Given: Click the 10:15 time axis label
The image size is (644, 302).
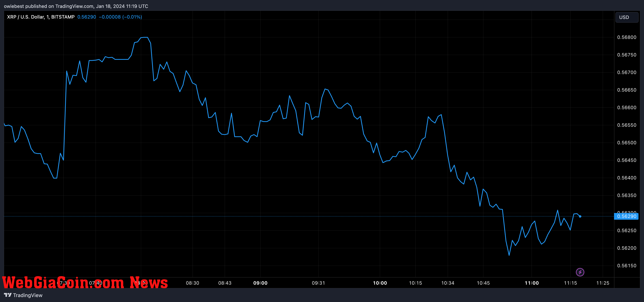Looking at the screenshot, I should [415, 283].
